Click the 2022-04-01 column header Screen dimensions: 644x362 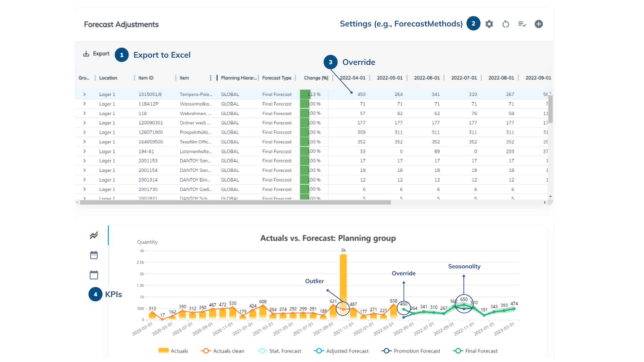click(x=353, y=78)
